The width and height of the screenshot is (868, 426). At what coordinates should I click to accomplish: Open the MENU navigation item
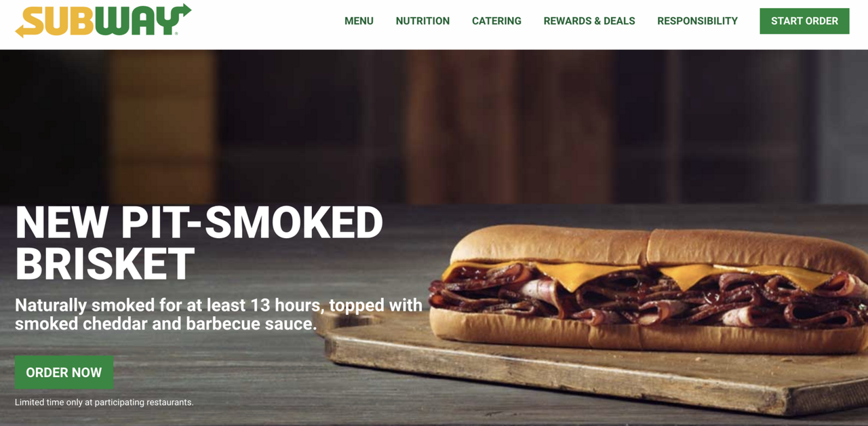pyautogui.click(x=359, y=21)
